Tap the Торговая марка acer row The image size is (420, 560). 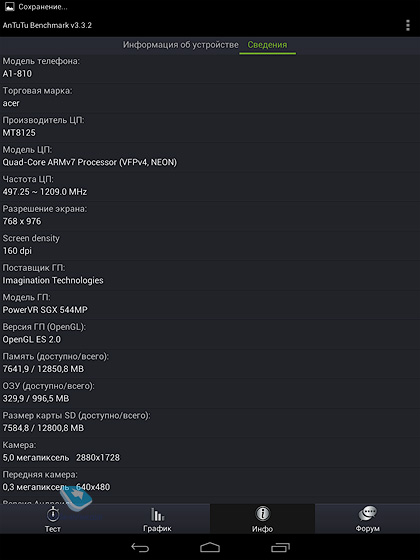(210, 98)
